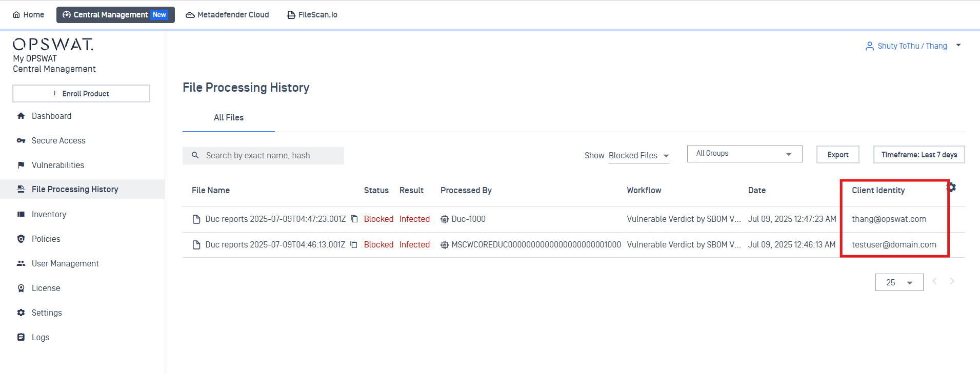
Task: Click the Duc-1000 processor icon
Action: pyautogui.click(x=445, y=219)
